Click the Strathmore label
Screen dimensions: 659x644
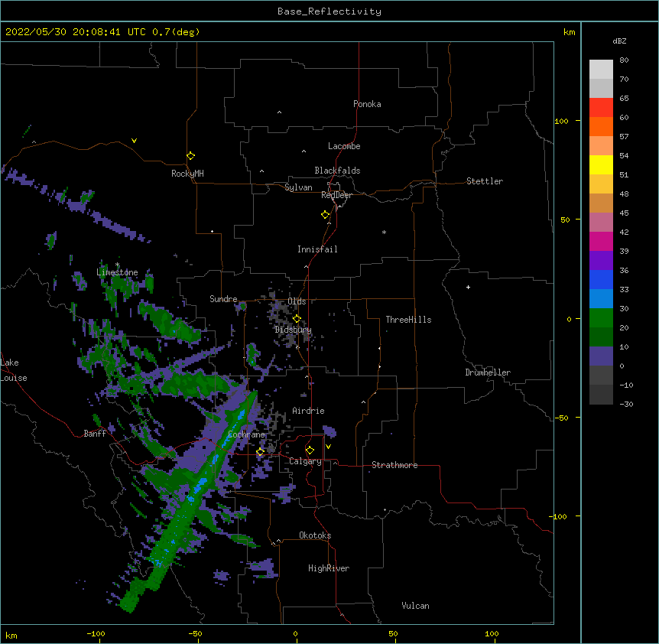pyautogui.click(x=394, y=465)
